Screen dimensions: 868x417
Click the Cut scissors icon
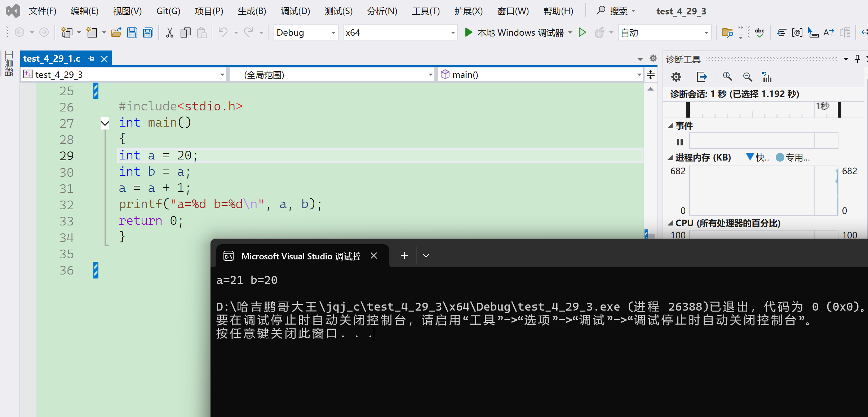[x=169, y=33]
